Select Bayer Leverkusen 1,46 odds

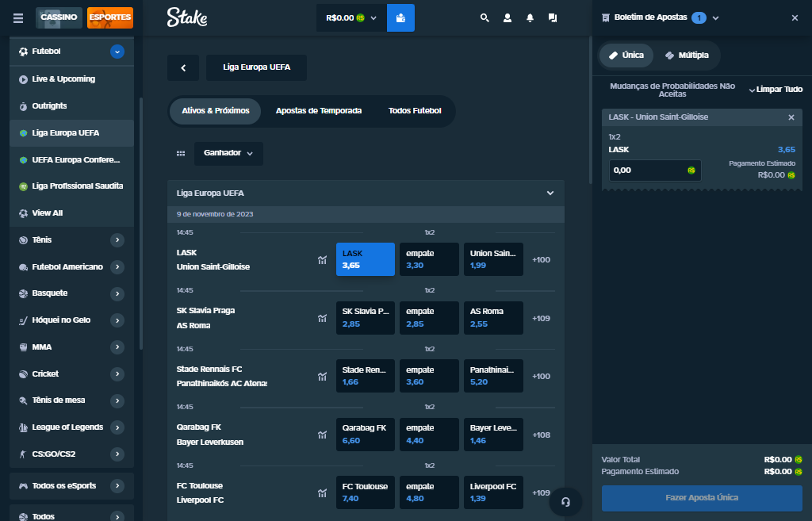point(493,435)
